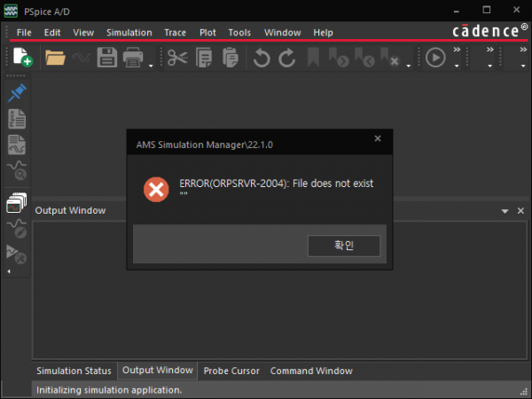Click the waveform magnifier view icon

(17, 170)
